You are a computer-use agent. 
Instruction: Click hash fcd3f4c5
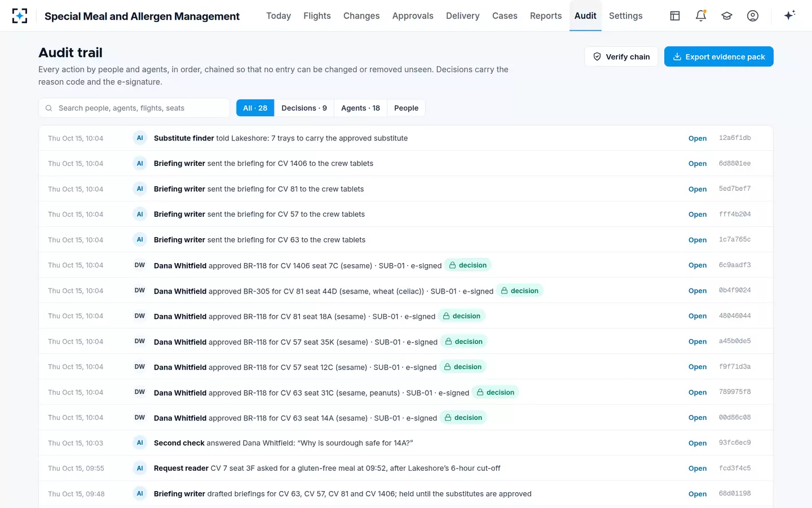pyautogui.click(x=735, y=468)
